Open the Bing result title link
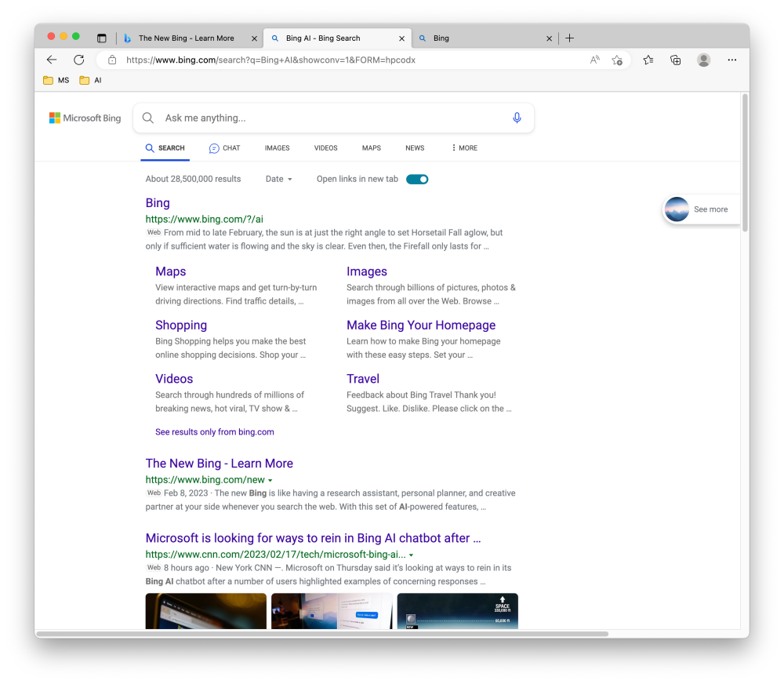 coord(158,202)
